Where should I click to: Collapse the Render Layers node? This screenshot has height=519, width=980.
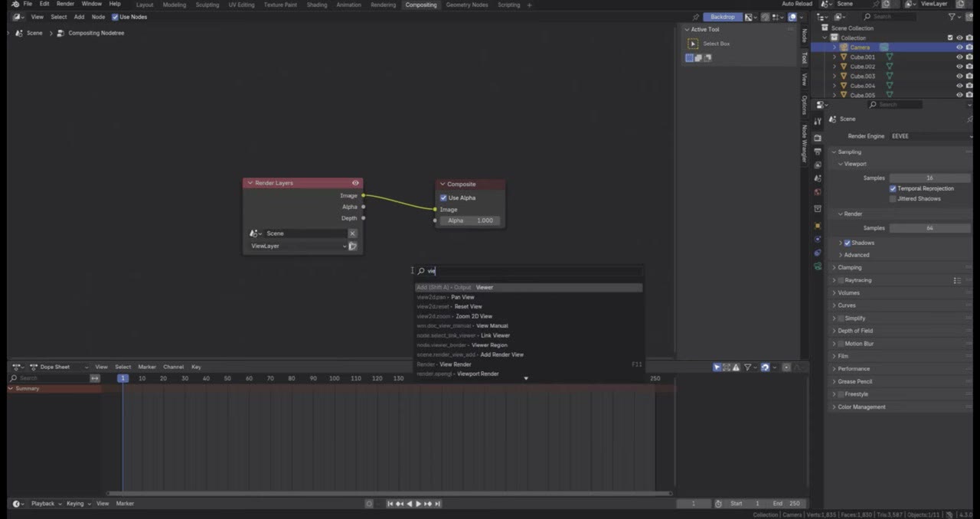point(250,183)
